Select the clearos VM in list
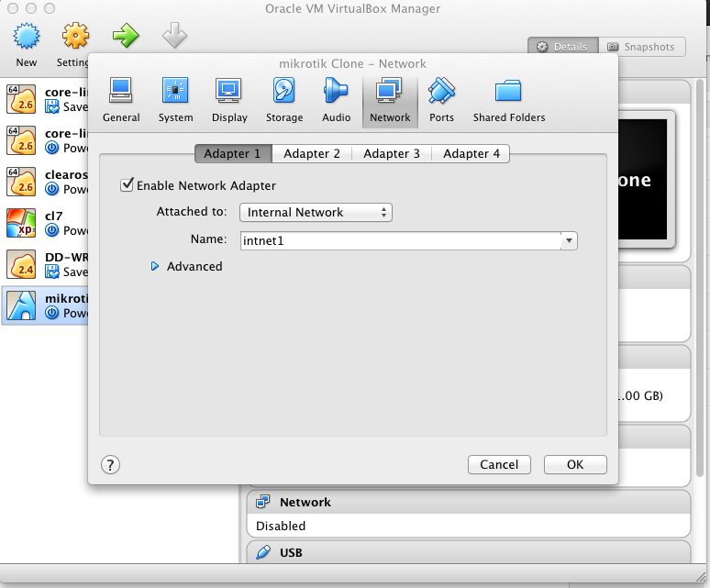 coord(45,182)
